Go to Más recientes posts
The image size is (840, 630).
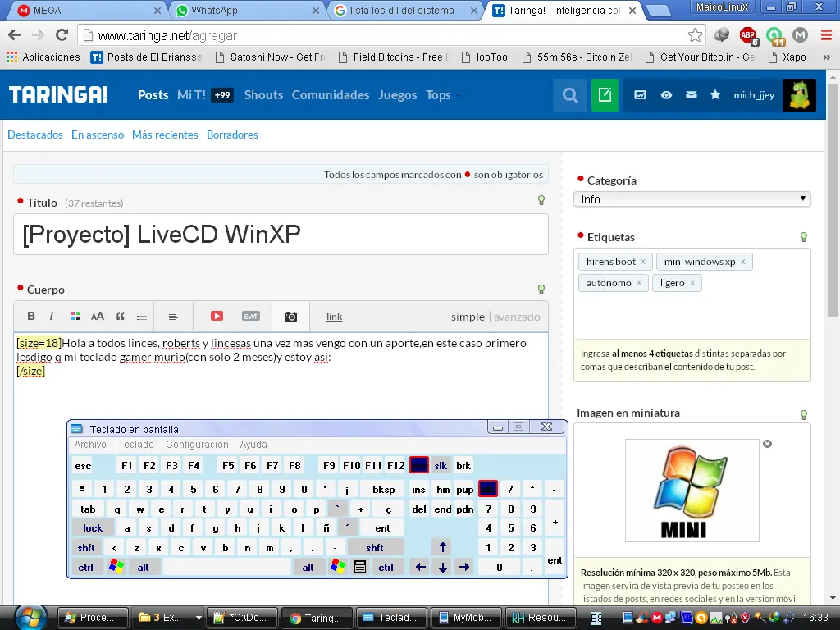[x=165, y=135]
